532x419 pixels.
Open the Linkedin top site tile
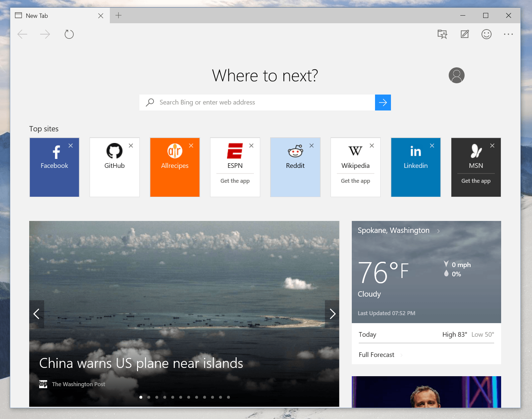click(416, 167)
